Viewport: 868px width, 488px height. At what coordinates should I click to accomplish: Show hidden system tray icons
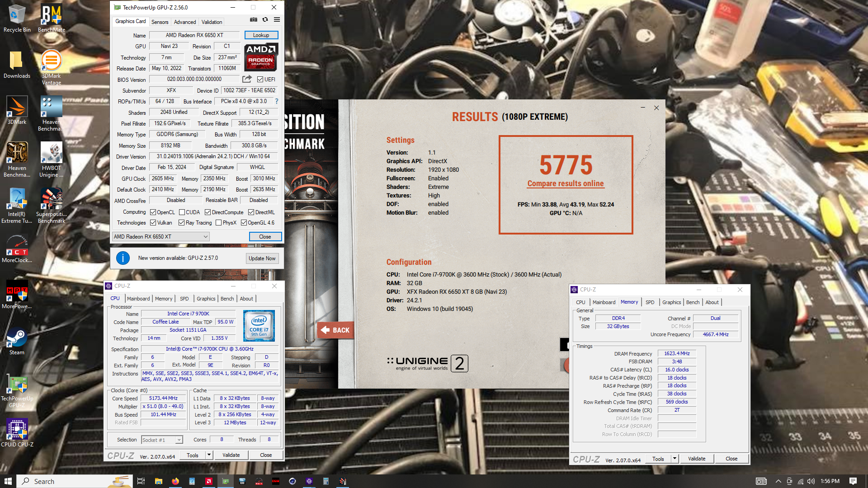778,481
